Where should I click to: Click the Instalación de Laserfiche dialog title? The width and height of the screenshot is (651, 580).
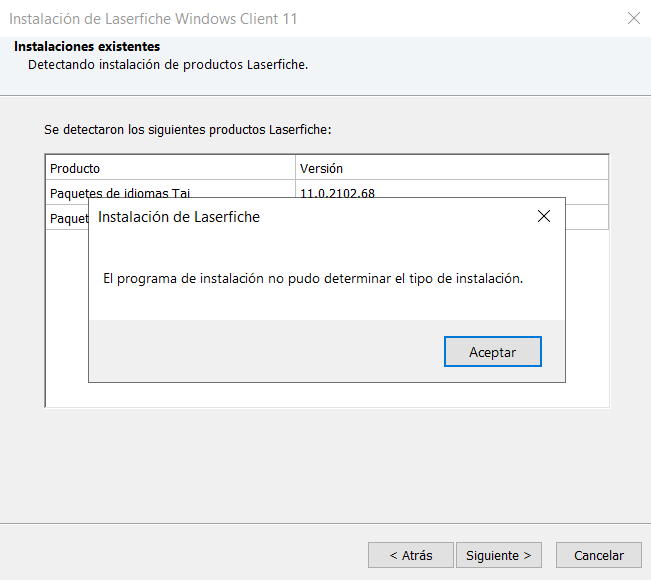pyautogui.click(x=179, y=217)
